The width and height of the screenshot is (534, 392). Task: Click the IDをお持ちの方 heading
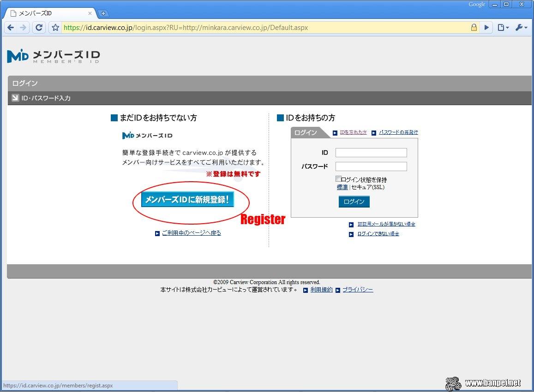pos(310,118)
